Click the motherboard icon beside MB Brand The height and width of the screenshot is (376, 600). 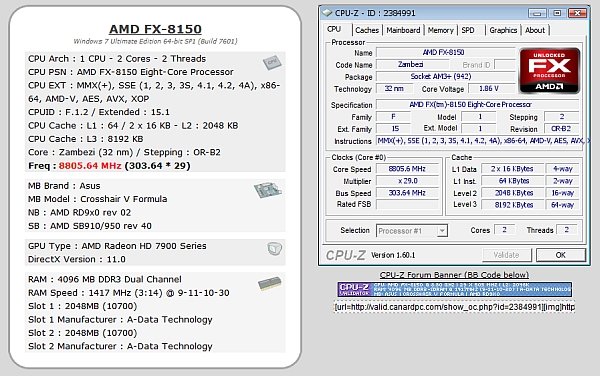(x=267, y=190)
